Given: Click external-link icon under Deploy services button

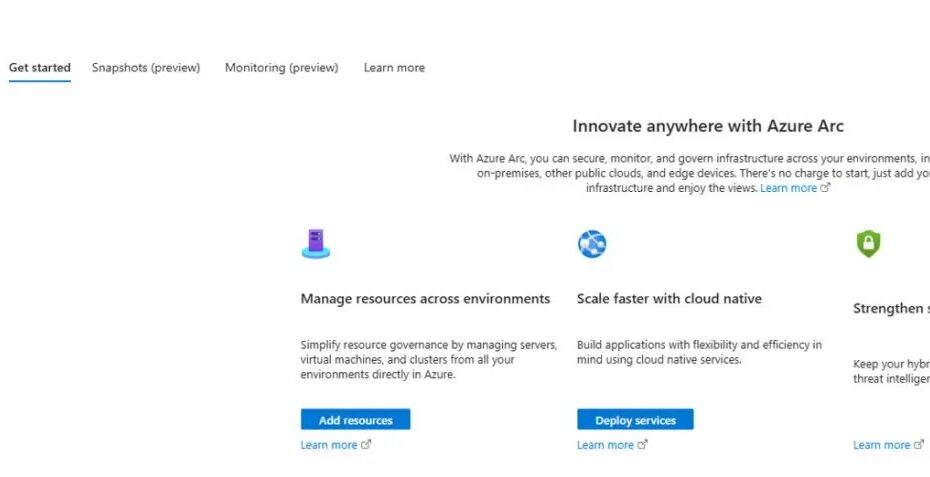Looking at the screenshot, I should pos(642,445).
